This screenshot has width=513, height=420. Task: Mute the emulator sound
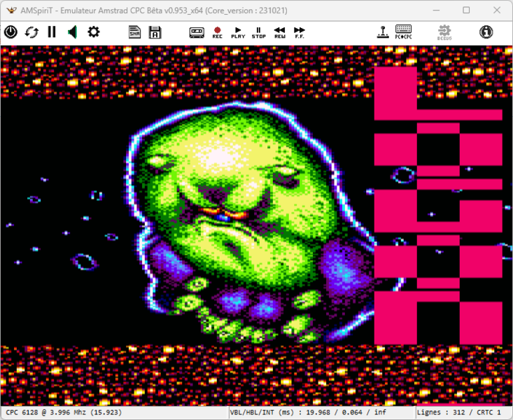(x=72, y=32)
